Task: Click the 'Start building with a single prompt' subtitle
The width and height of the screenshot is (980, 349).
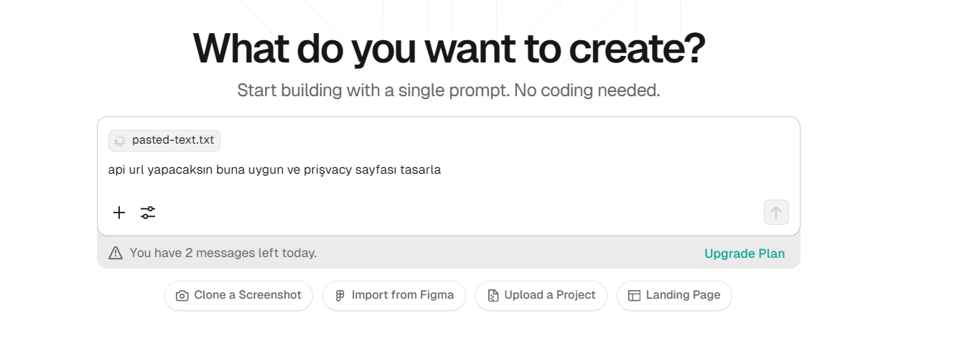Action: pyautogui.click(x=449, y=90)
